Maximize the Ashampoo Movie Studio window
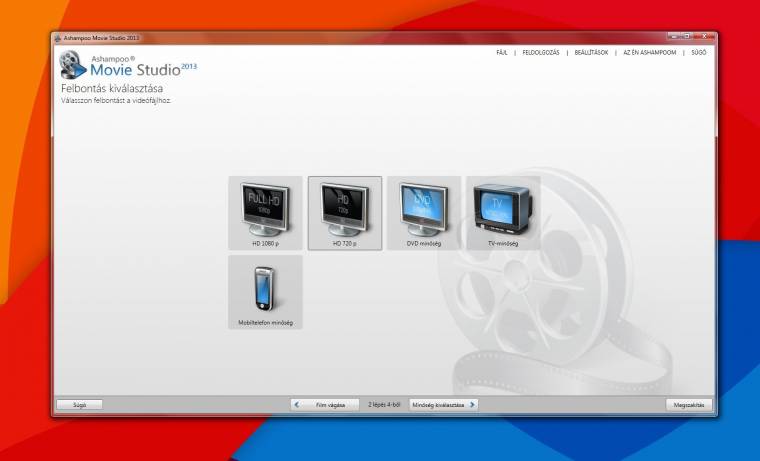This screenshot has height=461, width=760. pyautogui.click(x=687, y=36)
